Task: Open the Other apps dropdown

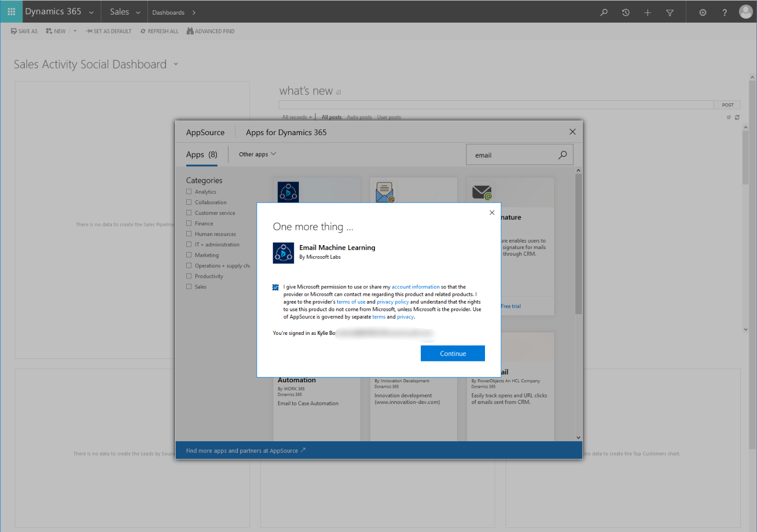Action: pos(257,154)
